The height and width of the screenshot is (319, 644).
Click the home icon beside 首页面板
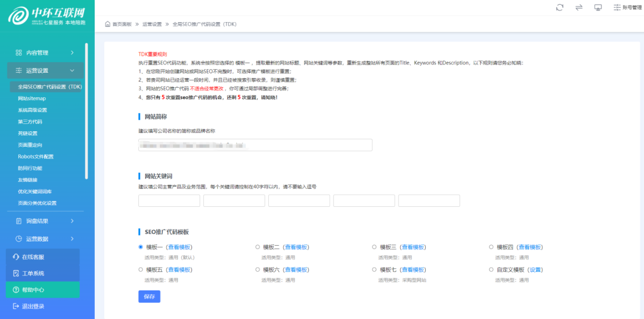point(107,24)
